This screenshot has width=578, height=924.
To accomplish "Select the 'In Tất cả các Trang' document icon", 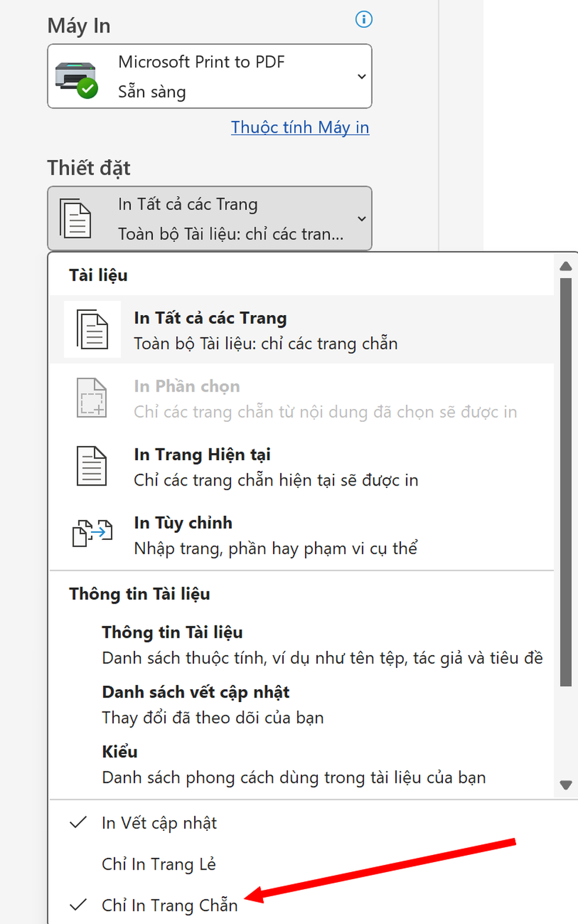I will [91, 329].
